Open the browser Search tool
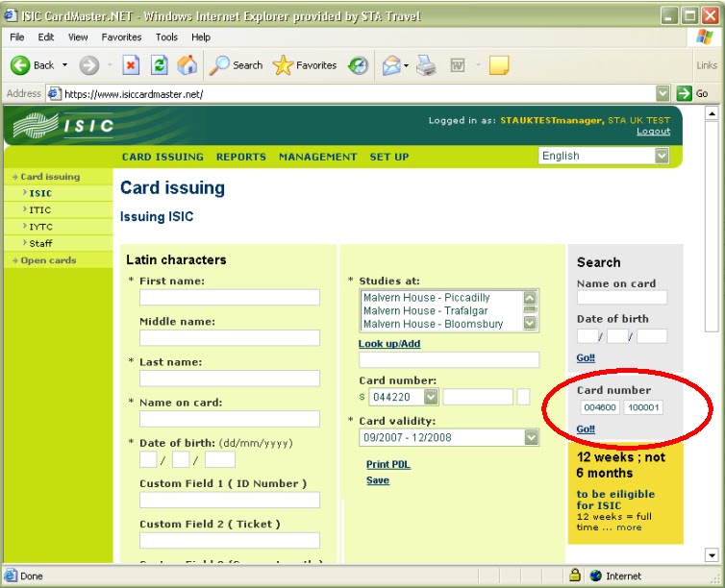The width and height of the screenshot is (725, 588). (x=236, y=65)
